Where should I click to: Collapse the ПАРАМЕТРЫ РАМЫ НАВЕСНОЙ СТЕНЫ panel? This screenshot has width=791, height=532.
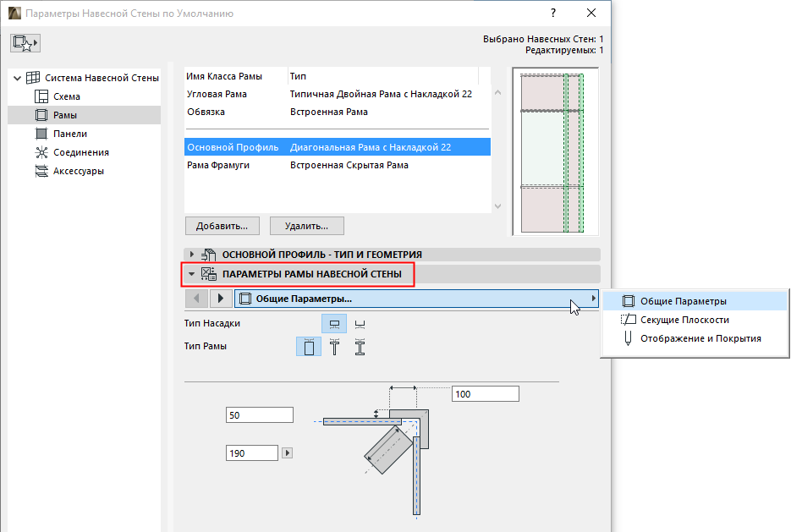coord(191,273)
